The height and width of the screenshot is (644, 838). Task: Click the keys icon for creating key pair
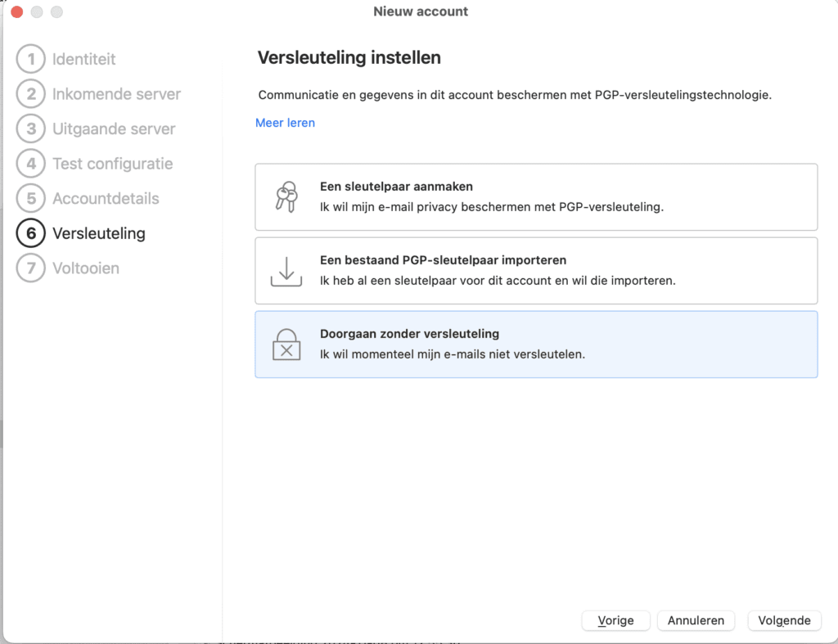(x=286, y=197)
